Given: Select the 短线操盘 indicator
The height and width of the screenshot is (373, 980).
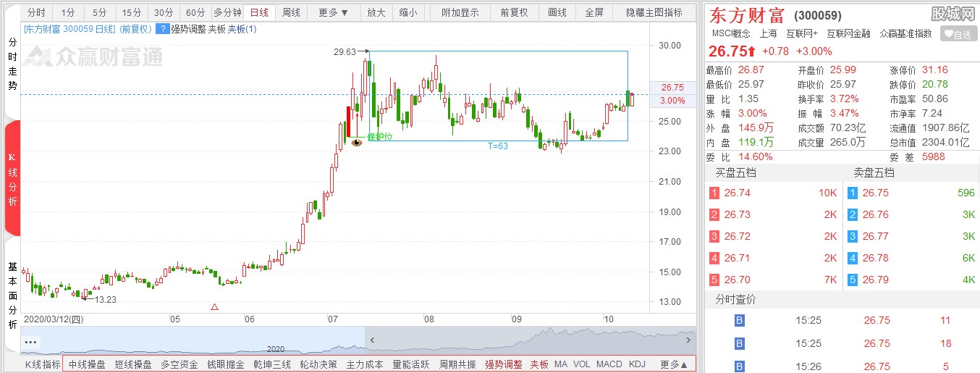Looking at the screenshot, I should coord(133,364).
